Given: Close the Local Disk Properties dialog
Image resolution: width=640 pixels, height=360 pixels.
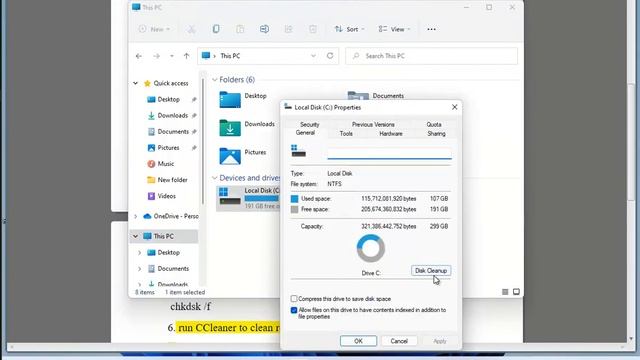Looking at the screenshot, I should tap(454, 107).
